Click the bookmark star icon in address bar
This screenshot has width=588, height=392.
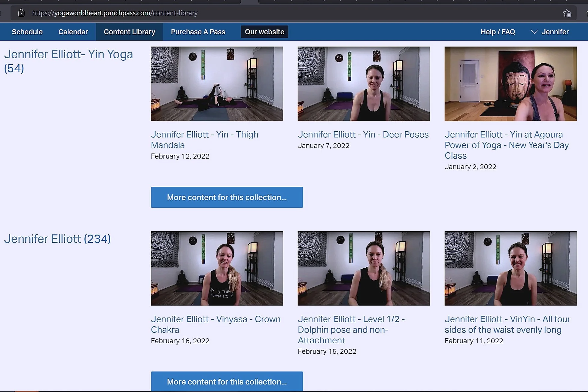pyautogui.click(x=567, y=13)
